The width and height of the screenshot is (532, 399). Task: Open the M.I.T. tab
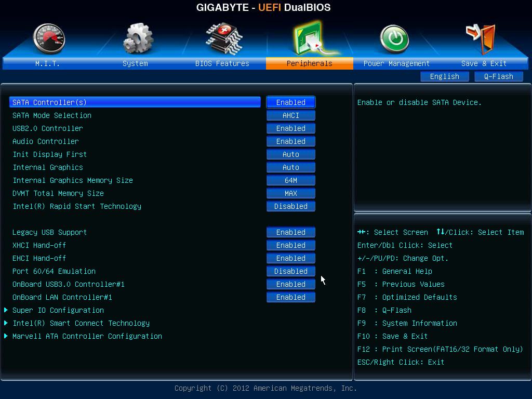point(47,63)
